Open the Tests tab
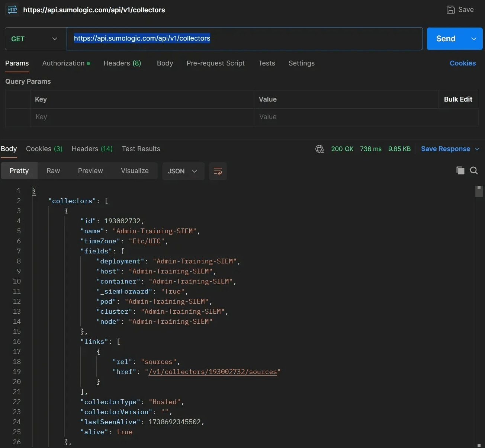The image size is (485, 448). click(266, 63)
